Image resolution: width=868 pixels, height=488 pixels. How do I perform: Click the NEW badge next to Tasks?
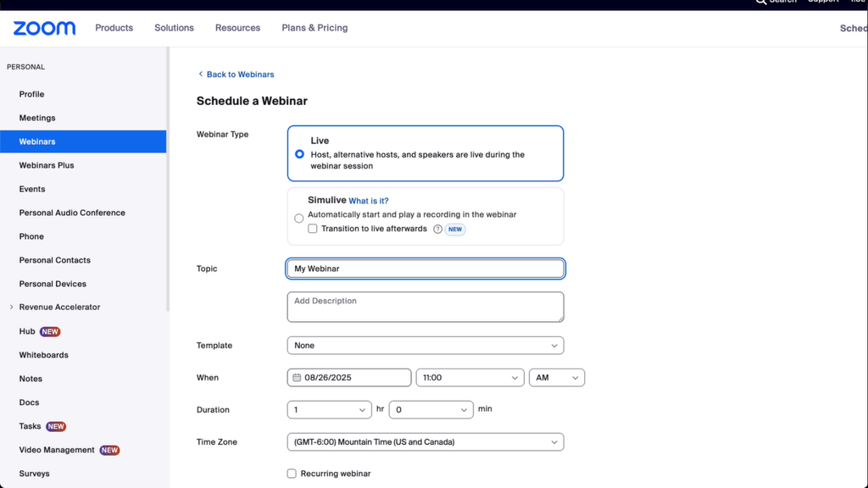click(56, 427)
